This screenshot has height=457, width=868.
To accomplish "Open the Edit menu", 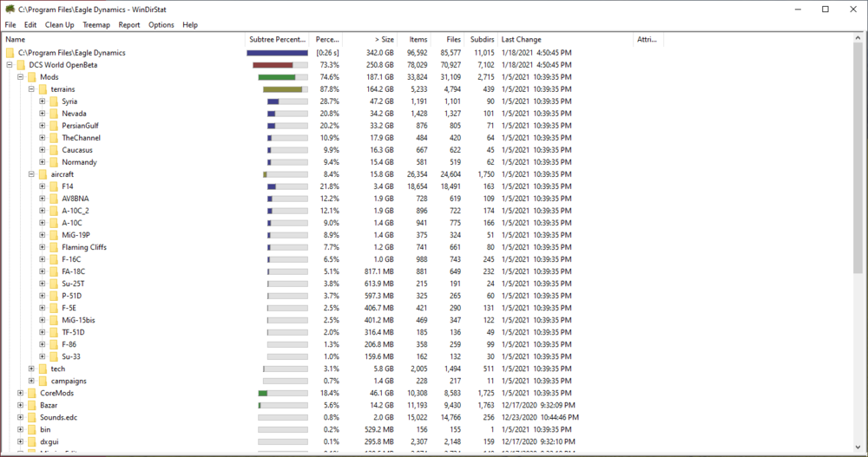I will [x=30, y=25].
